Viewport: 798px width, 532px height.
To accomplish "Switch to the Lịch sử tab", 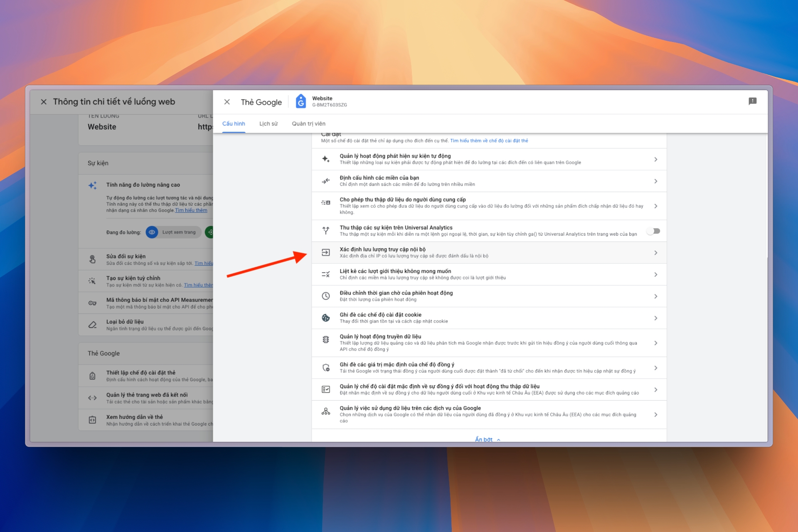I will click(268, 124).
